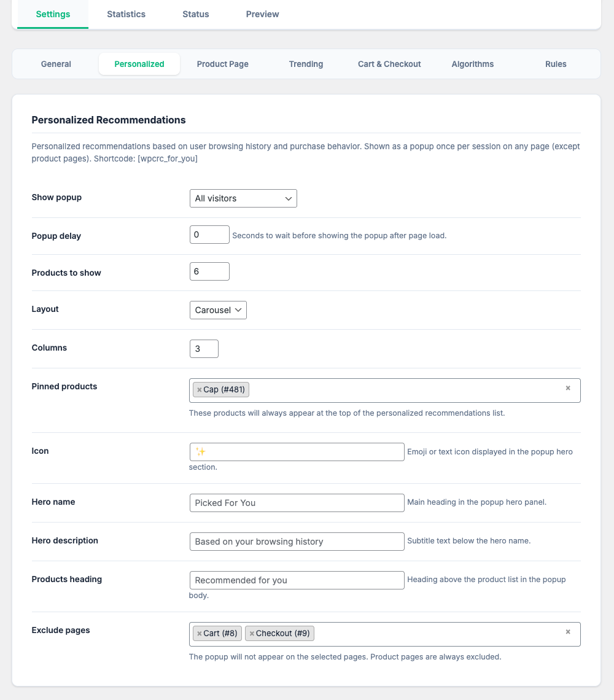Switch to the Trending sub-tab
614x700 pixels.
tap(306, 64)
